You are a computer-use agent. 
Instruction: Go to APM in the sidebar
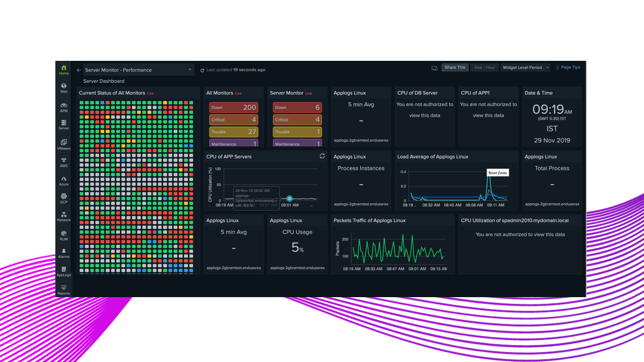point(63,107)
